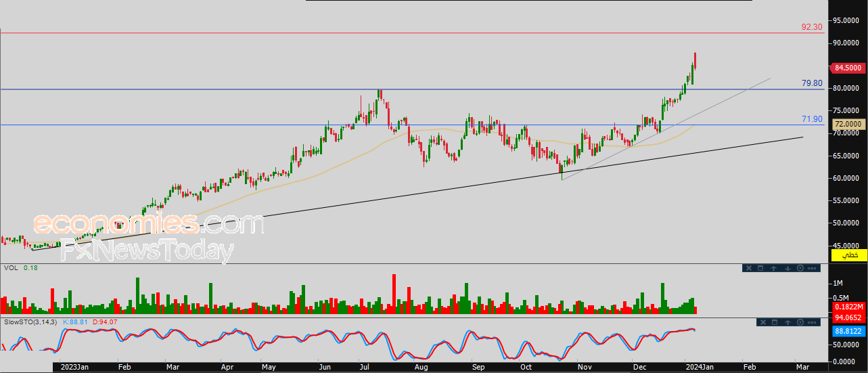Click Jul on the time axis
The image size is (868, 373).
365,367
